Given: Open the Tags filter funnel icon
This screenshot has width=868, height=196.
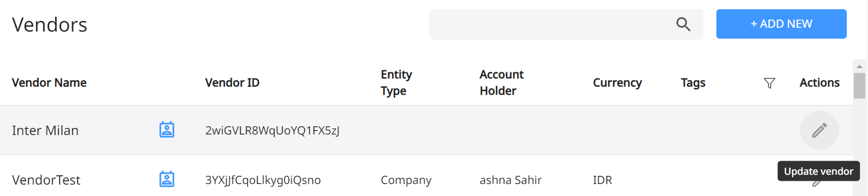Looking at the screenshot, I should [769, 83].
